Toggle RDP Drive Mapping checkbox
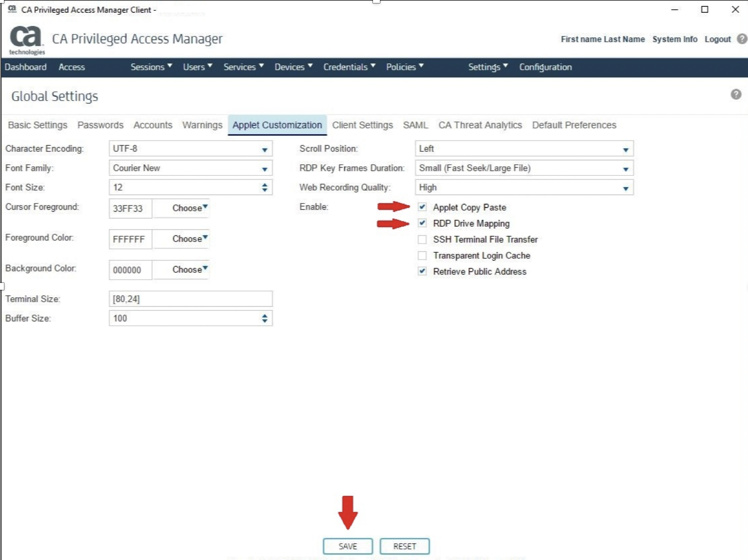748x560 pixels. (x=422, y=223)
